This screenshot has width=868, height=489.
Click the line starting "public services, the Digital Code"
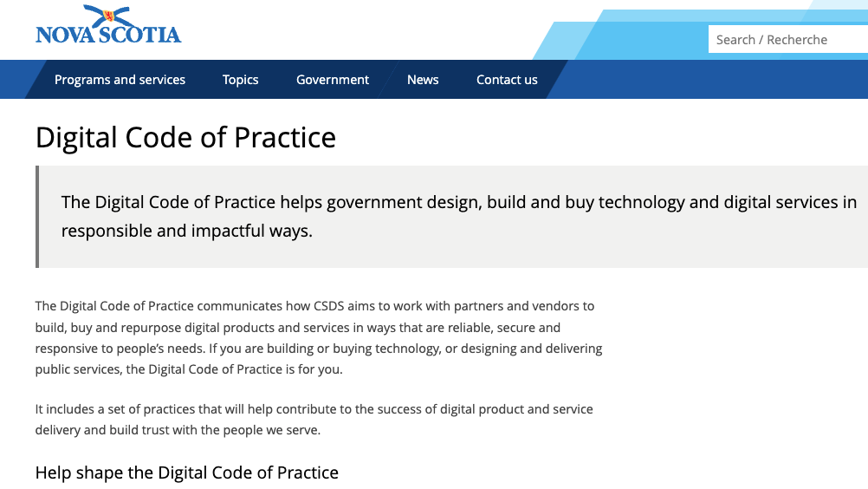click(x=189, y=369)
